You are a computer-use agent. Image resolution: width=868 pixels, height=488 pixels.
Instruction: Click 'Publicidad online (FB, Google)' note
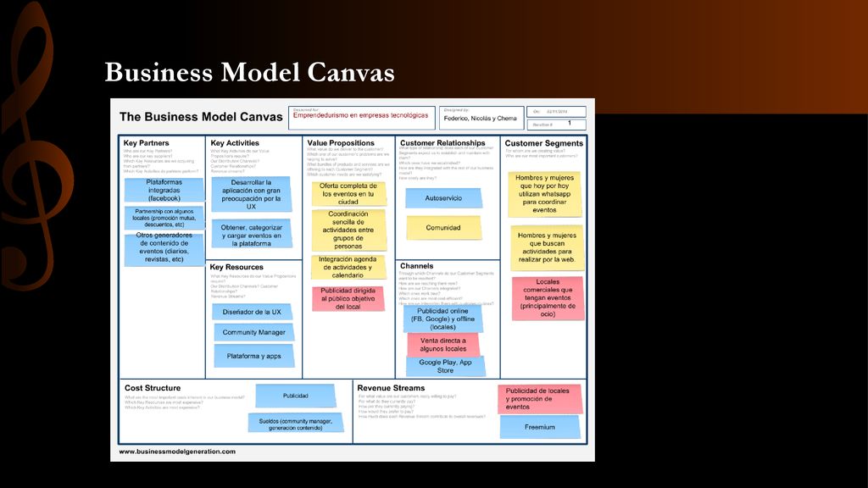click(442, 319)
